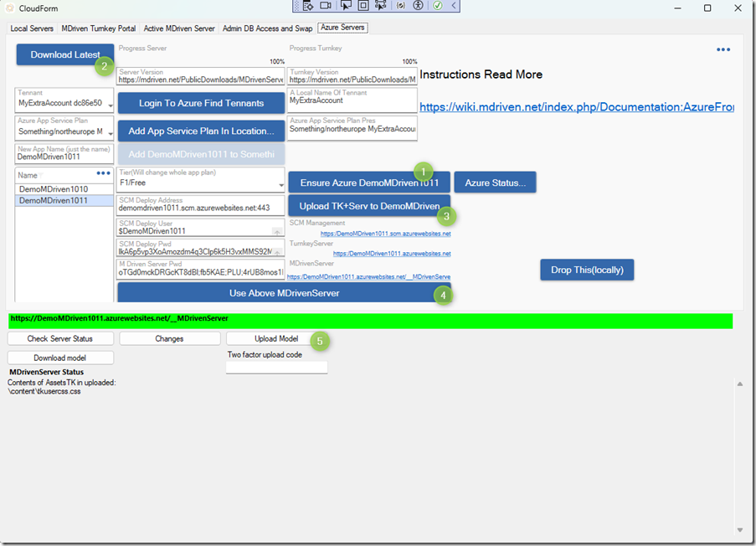Open three-dot menu in Name list header
756x546 pixels.
104,173
